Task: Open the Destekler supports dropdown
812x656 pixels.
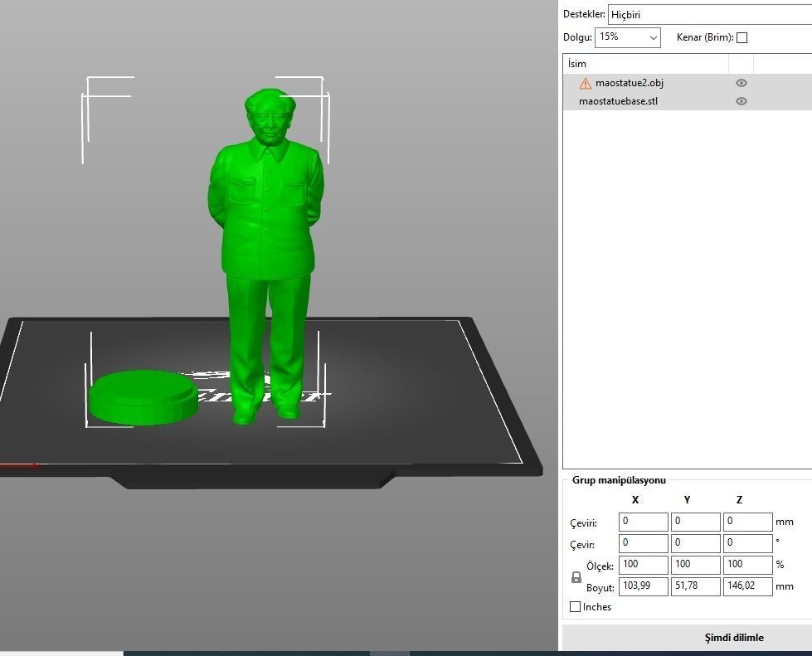Action: click(x=710, y=14)
